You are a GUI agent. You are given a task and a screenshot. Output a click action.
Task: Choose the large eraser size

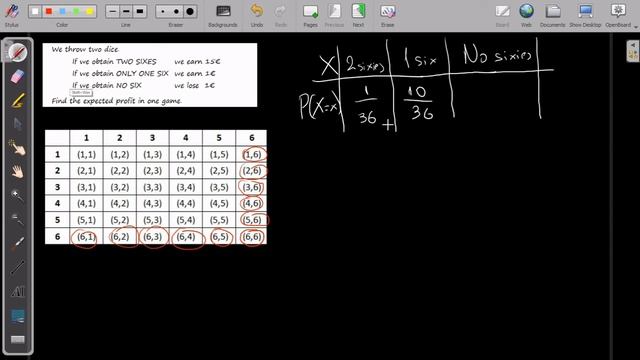click(190, 11)
